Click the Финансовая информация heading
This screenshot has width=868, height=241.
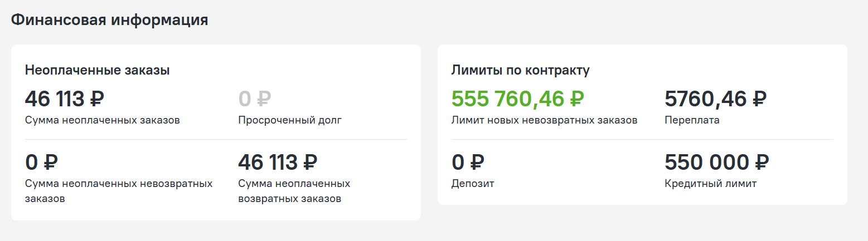pyautogui.click(x=109, y=21)
